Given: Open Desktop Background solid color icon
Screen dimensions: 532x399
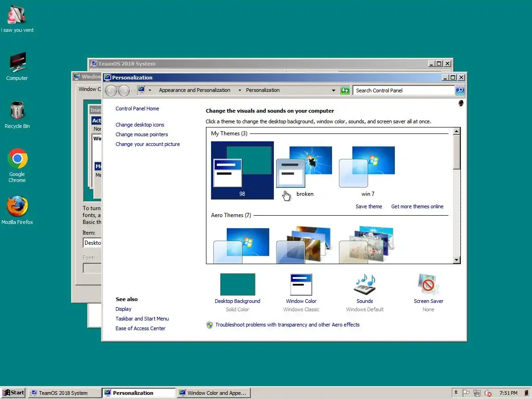Looking at the screenshot, I should [x=237, y=284].
